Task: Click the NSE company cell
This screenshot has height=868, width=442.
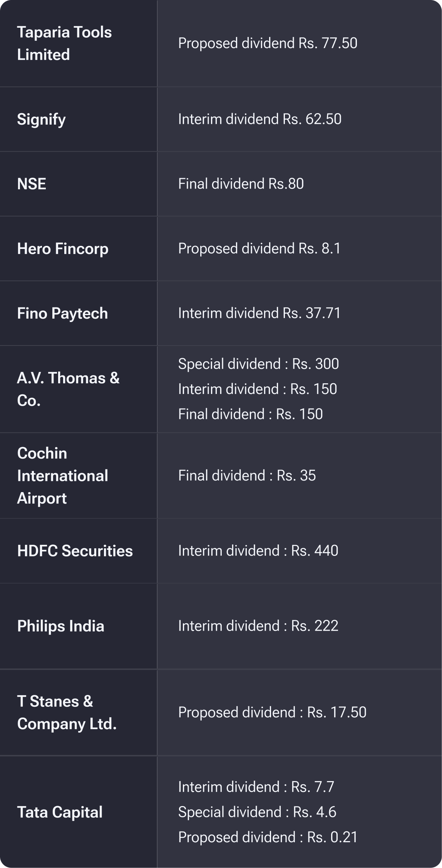Action: click(x=32, y=184)
